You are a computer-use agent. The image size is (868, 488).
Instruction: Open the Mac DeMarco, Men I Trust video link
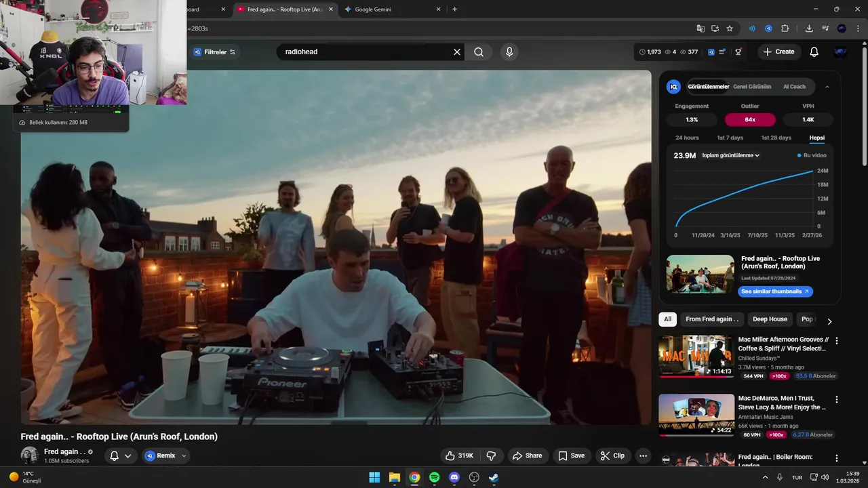coord(782,403)
